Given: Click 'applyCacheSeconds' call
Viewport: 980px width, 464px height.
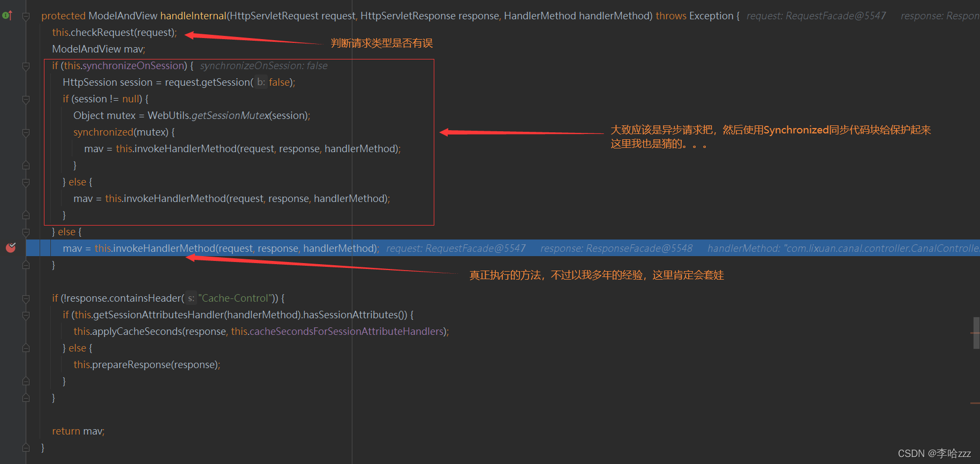Looking at the screenshot, I should [137, 332].
